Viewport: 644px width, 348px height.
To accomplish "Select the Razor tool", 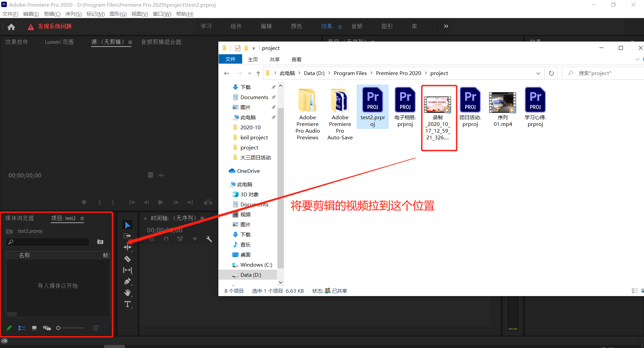I will (127, 259).
